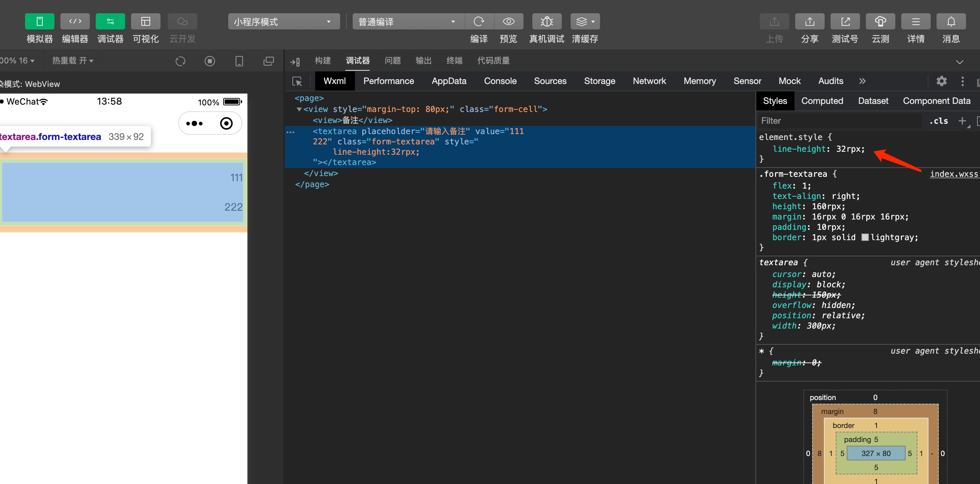
Task: Switch to the 代码质量 tab
Action: click(x=493, y=60)
